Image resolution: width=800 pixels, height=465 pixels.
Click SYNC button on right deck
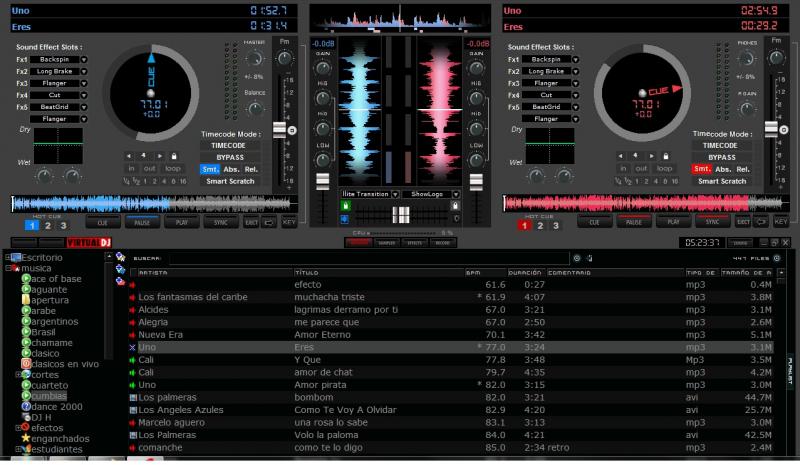tap(713, 222)
